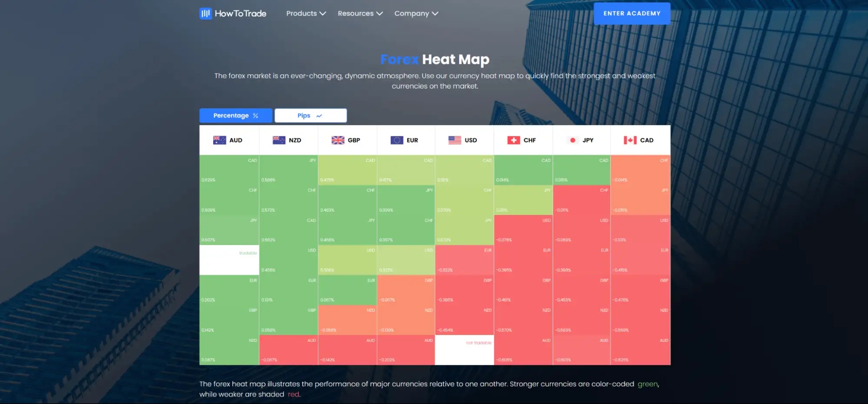Click the Swiss flag icon for CHF

(514, 140)
